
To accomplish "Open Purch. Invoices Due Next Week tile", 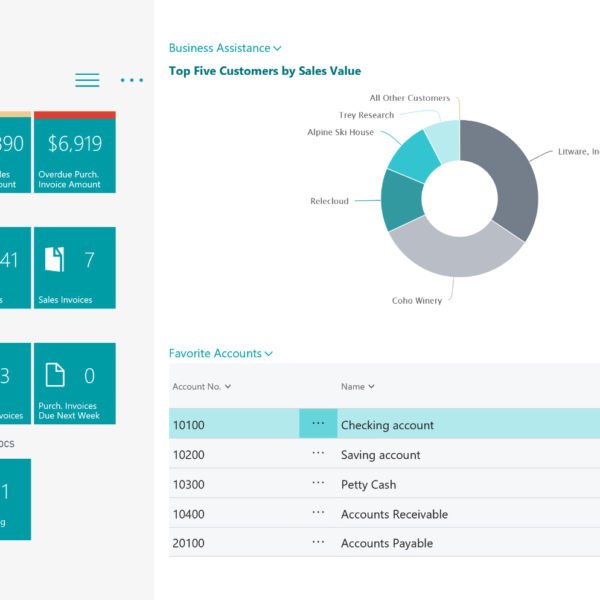I will point(75,383).
